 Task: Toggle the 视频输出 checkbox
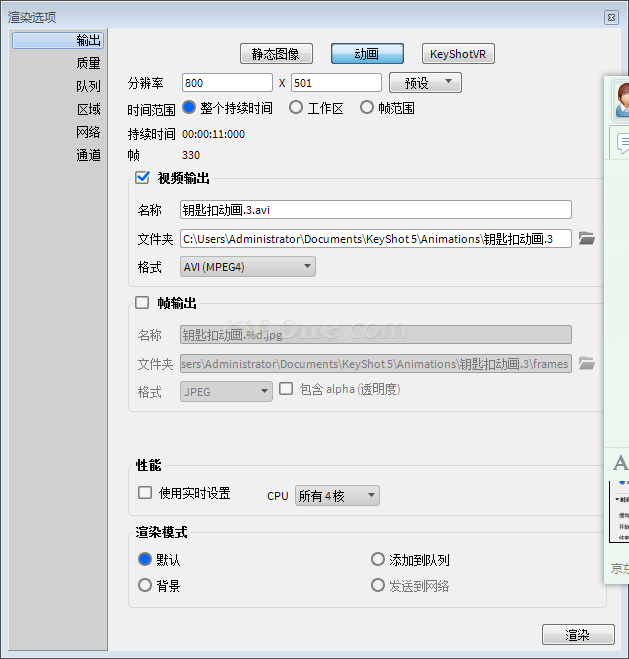tap(142, 178)
